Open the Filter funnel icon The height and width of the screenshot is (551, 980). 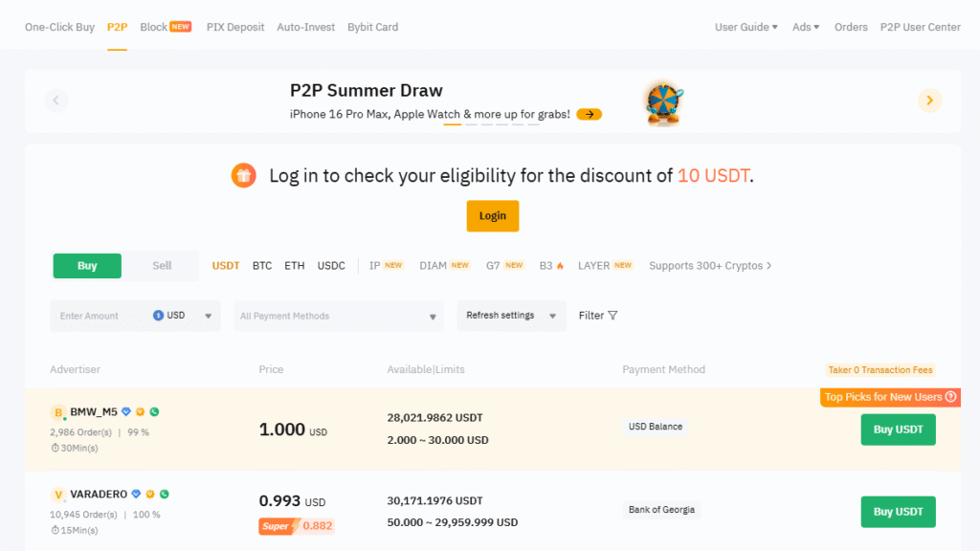(612, 315)
